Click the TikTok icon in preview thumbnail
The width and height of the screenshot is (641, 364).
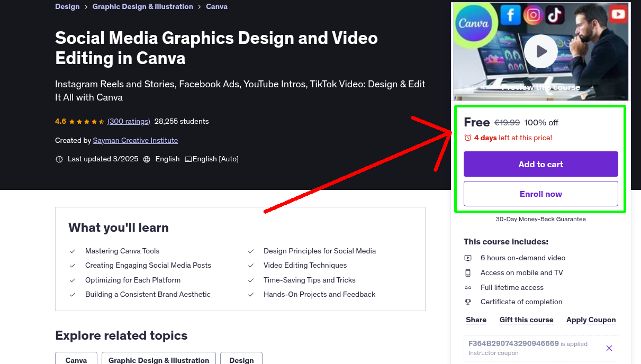pyautogui.click(x=554, y=15)
